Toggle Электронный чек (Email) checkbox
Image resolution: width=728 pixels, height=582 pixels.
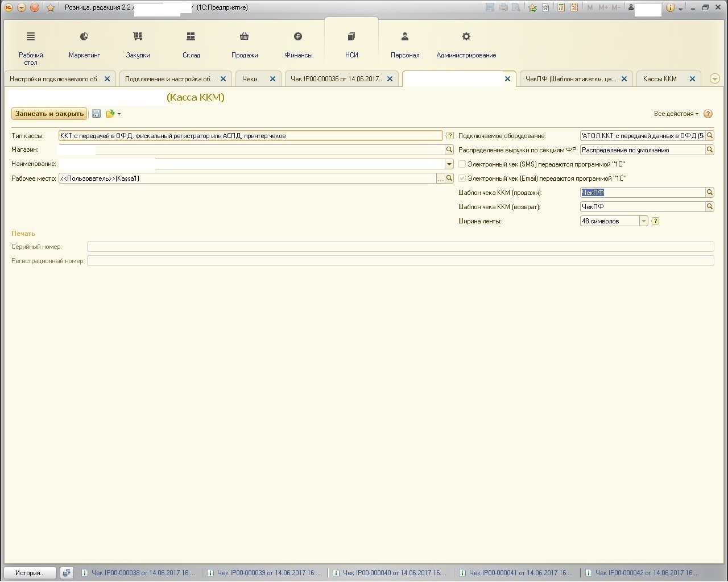point(462,178)
